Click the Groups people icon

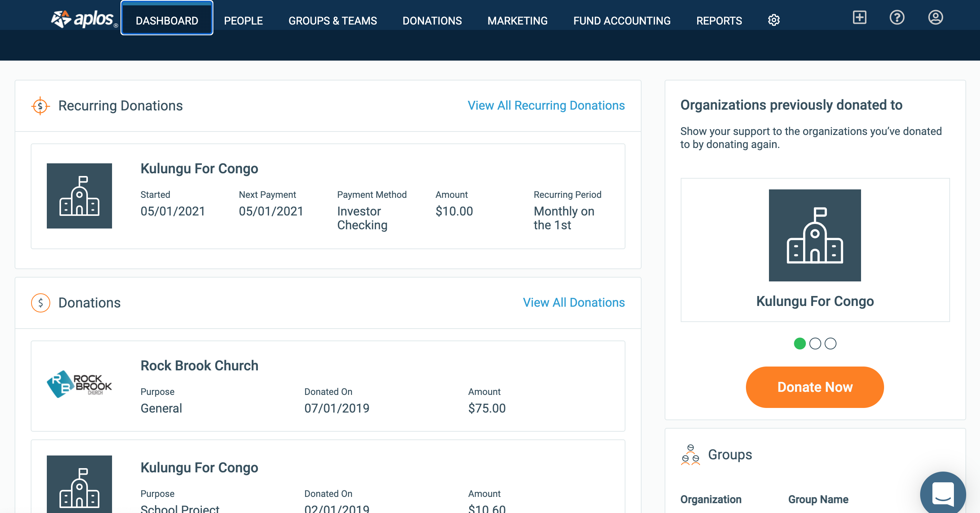[x=690, y=455]
